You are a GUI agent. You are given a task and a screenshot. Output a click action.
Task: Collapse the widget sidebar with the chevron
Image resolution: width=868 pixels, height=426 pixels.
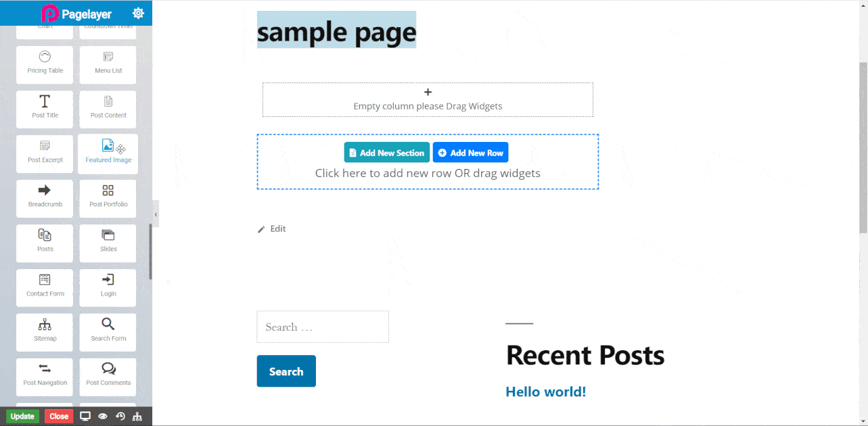pyautogui.click(x=156, y=214)
